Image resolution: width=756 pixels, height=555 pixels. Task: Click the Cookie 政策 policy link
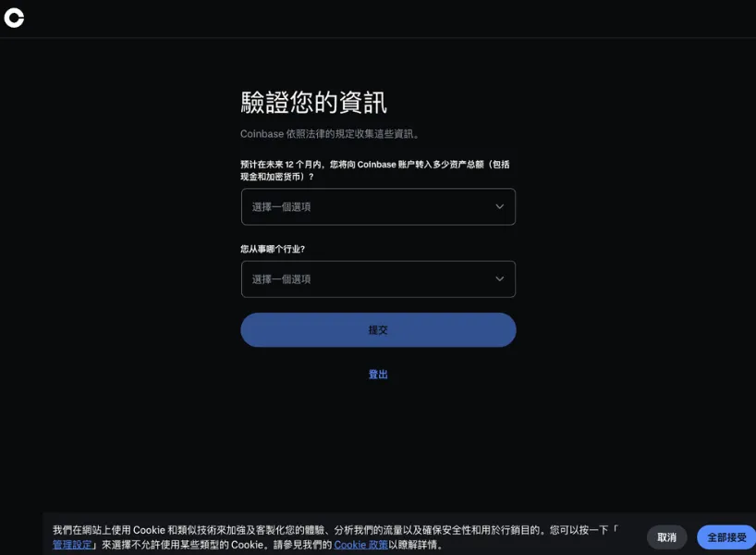click(x=360, y=544)
